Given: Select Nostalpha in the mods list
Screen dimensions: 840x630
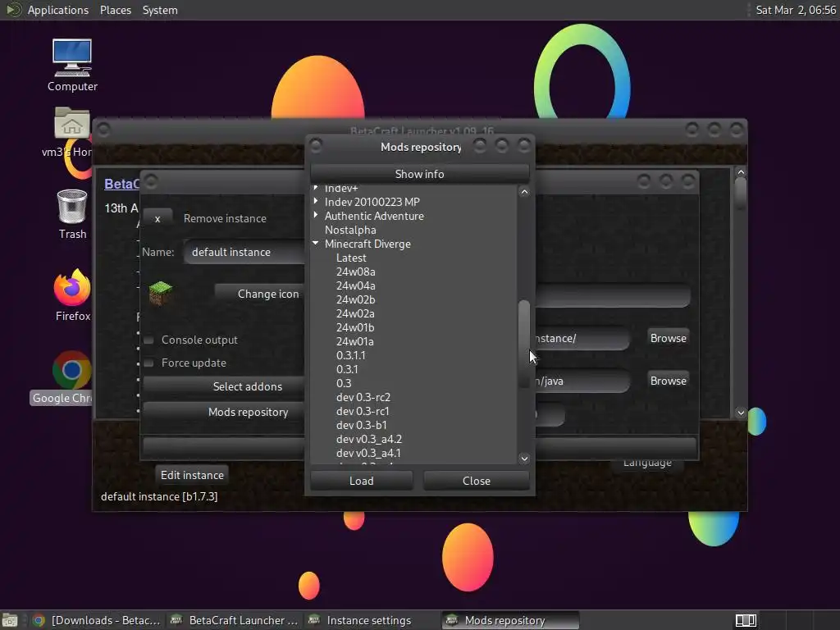Looking at the screenshot, I should pos(350,230).
